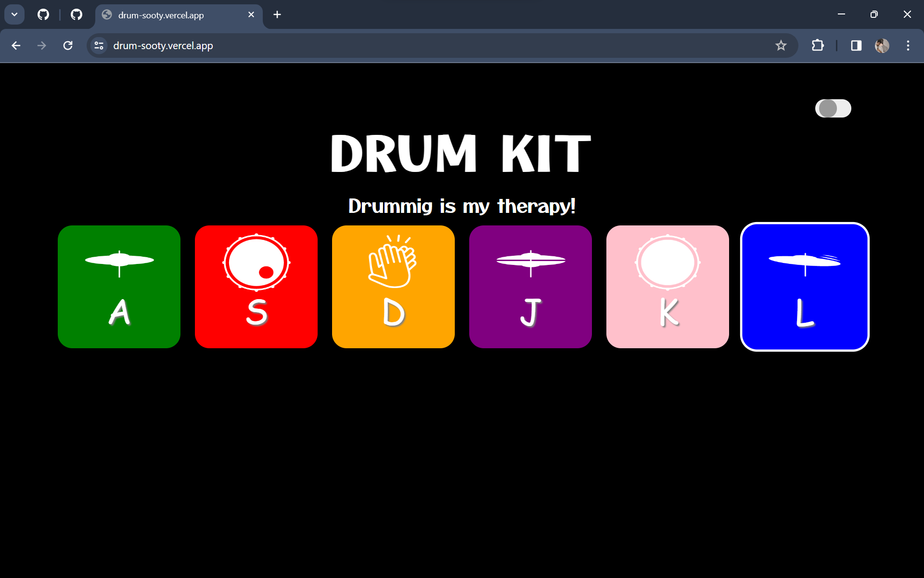Open the three-dot browser menu
The height and width of the screenshot is (578, 924).
point(908,45)
